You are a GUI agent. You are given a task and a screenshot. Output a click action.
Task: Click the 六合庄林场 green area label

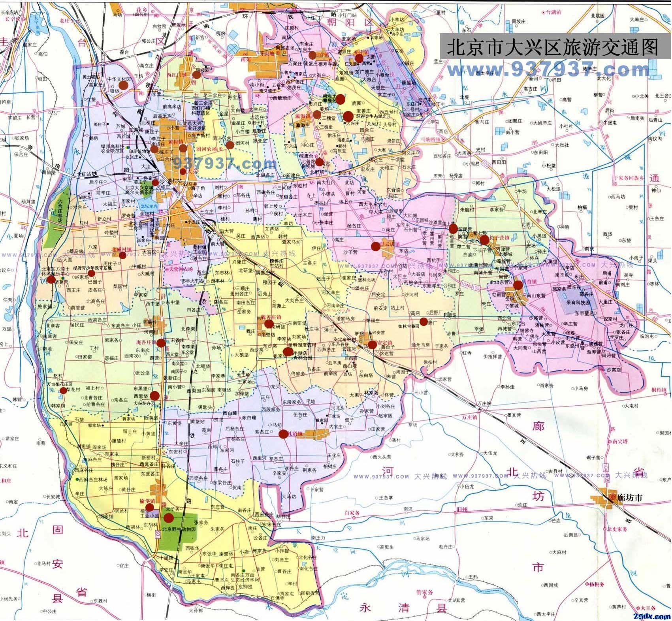60,212
